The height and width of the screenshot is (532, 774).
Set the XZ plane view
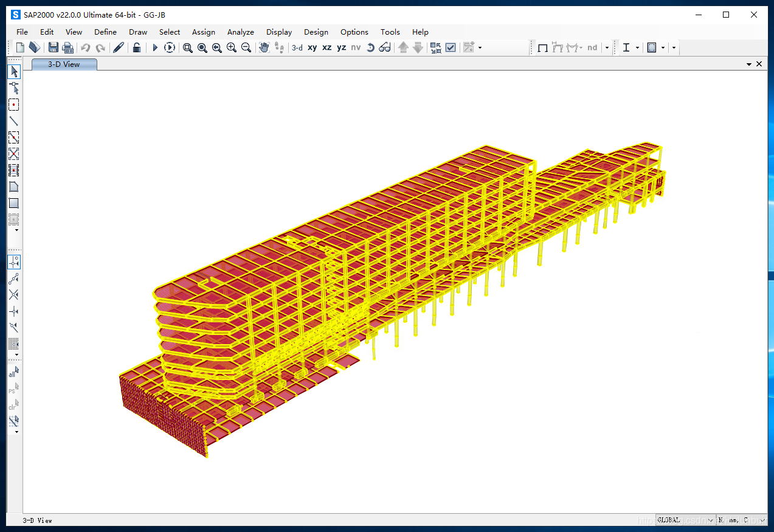(x=327, y=47)
